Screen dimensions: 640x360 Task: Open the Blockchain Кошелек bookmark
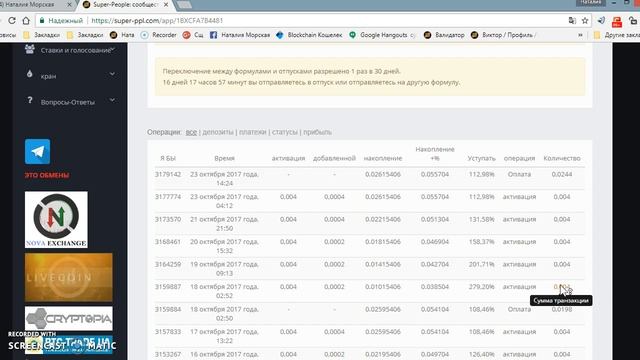[309, 35]
